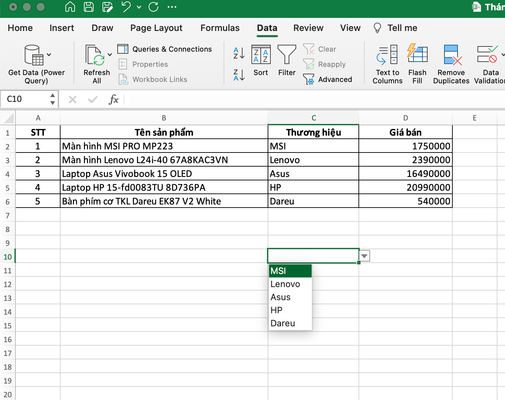Open the Undo history dropdown arrow

[139, 7]
